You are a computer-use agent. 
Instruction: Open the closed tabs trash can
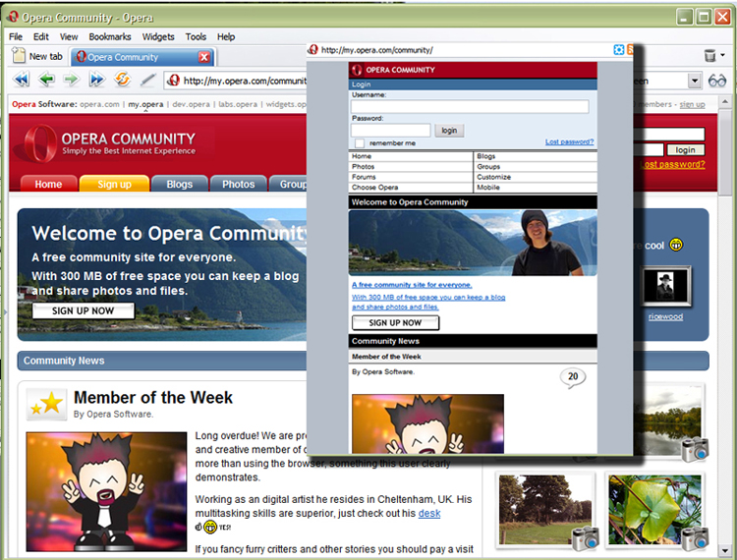(709, 56)
